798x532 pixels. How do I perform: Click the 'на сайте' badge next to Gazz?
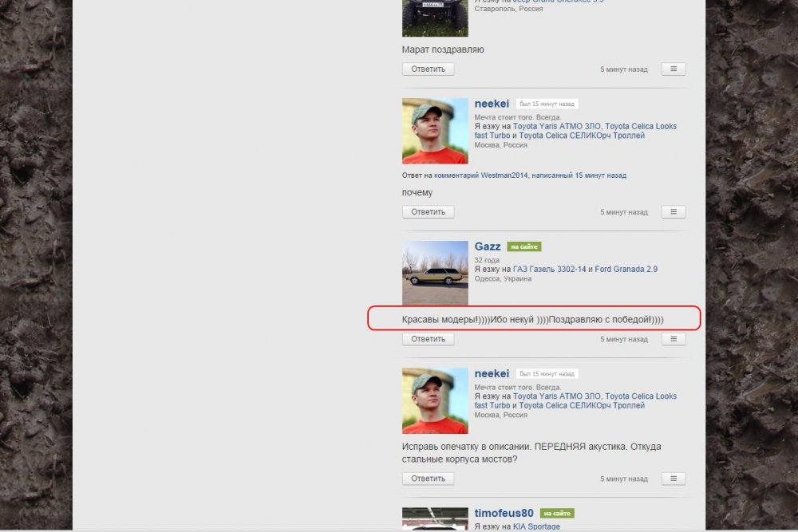tap(524, 246)
